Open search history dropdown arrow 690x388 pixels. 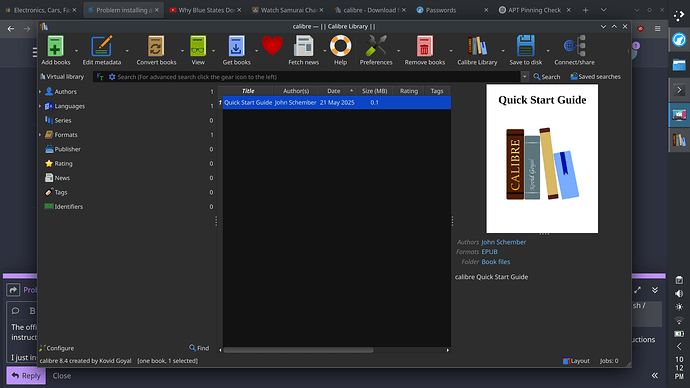[x=524, y=77]
